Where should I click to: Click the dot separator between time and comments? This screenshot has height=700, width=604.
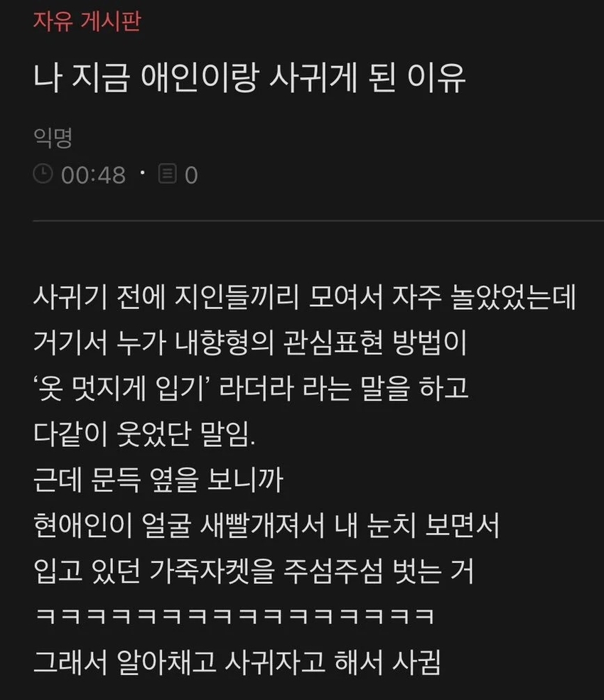(142, 172)
